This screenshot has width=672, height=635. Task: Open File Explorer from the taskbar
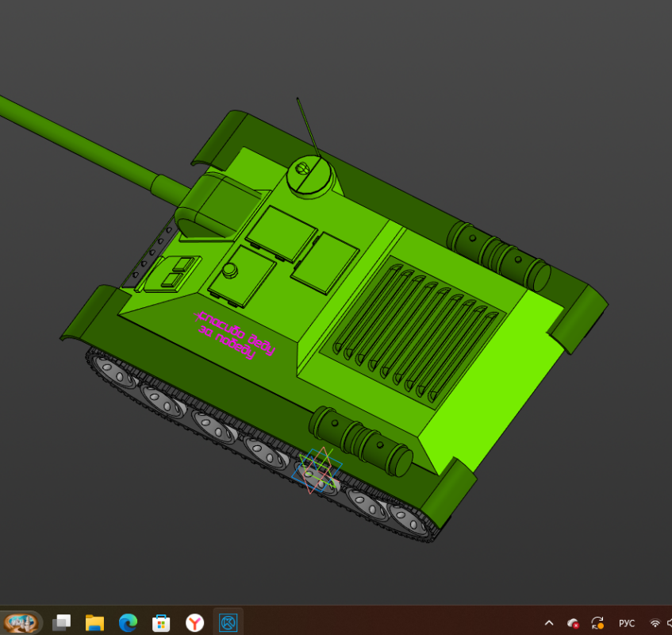coord(94,622)
